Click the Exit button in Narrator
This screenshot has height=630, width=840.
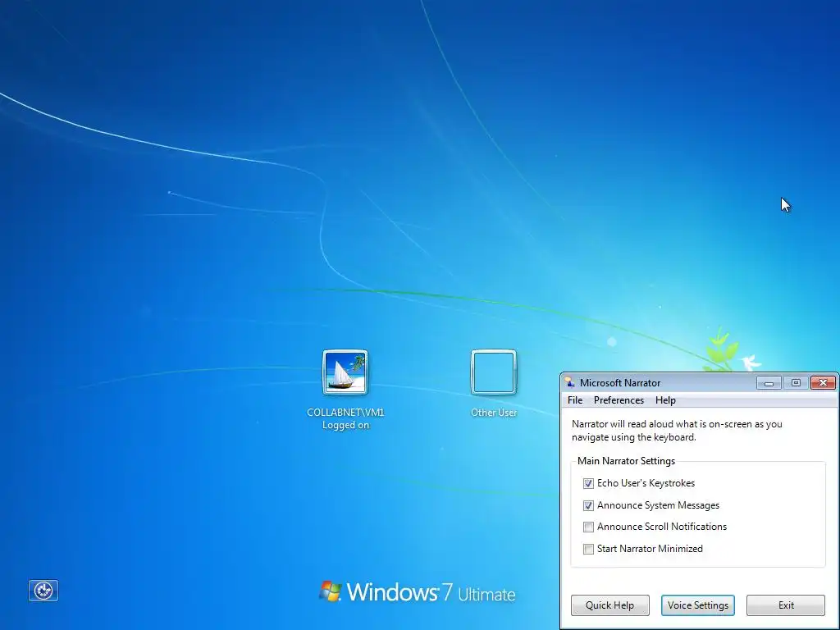point(786,605)
